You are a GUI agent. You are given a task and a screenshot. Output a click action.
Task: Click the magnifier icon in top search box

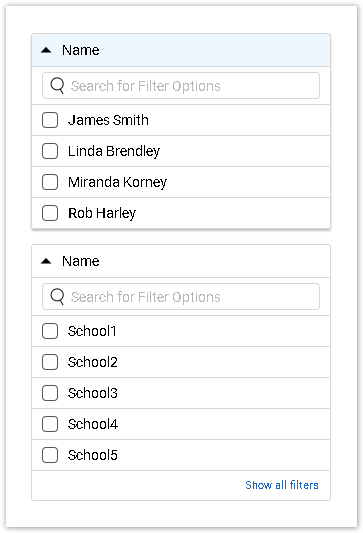(x=57, y=86)
